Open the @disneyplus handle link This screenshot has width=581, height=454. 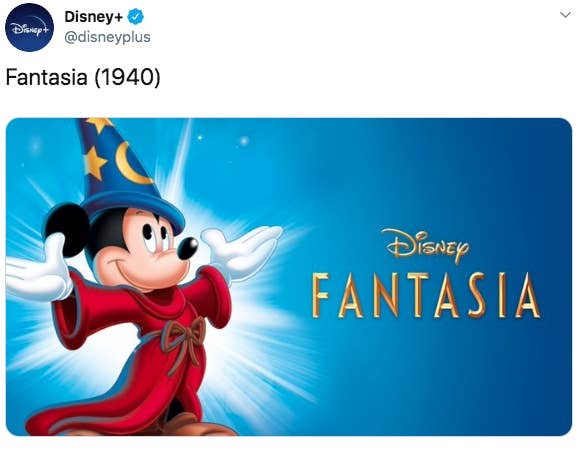coord(107,37)
